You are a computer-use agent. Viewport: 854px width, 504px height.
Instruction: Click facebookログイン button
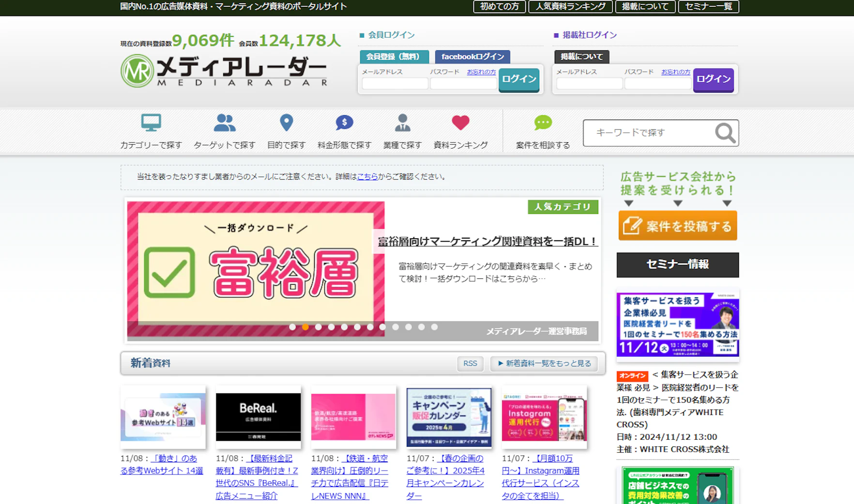473,57
